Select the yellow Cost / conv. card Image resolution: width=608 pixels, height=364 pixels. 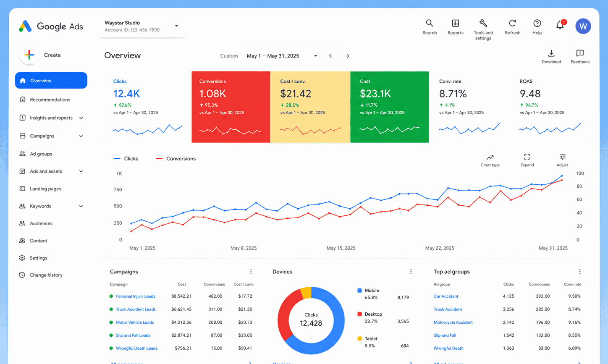pos(310,107)
